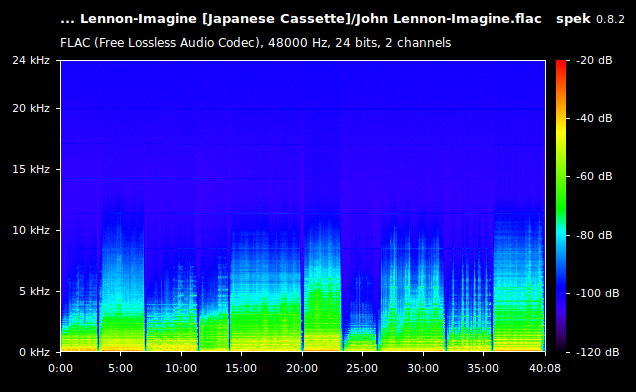This screenshot has height=392, width=636.
Task: Click the "35:00" time axis label
Action: 483,368
